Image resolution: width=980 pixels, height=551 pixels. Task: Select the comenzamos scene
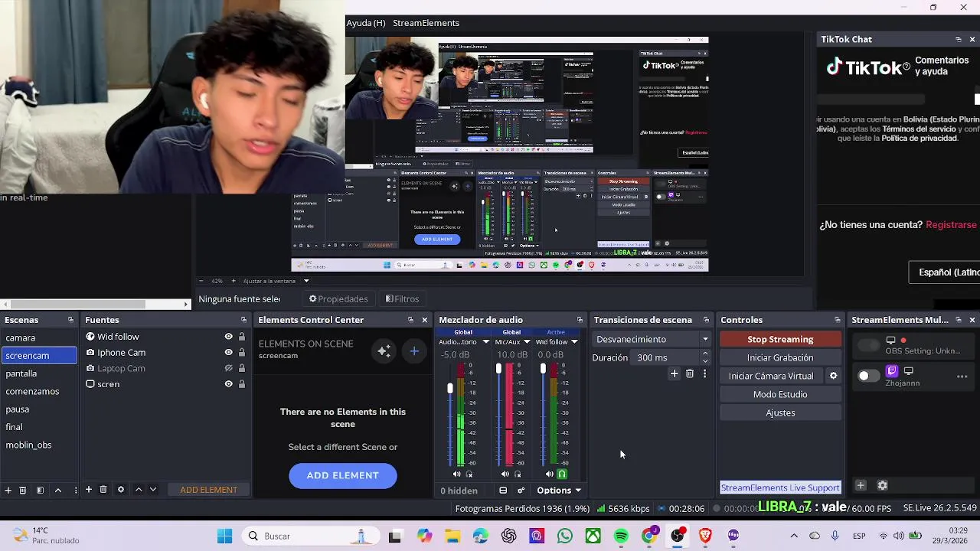pos(39,391)
